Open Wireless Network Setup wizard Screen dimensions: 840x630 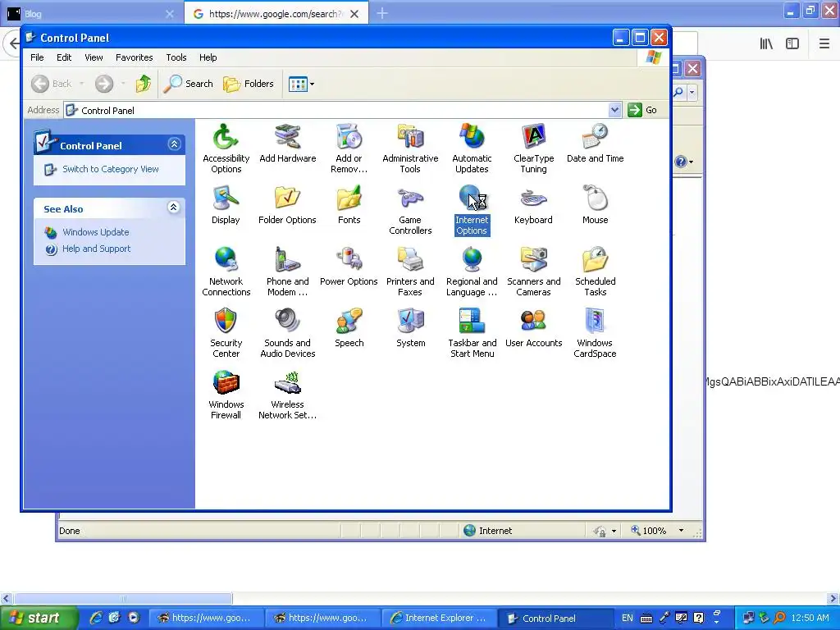tap(288, 395)
